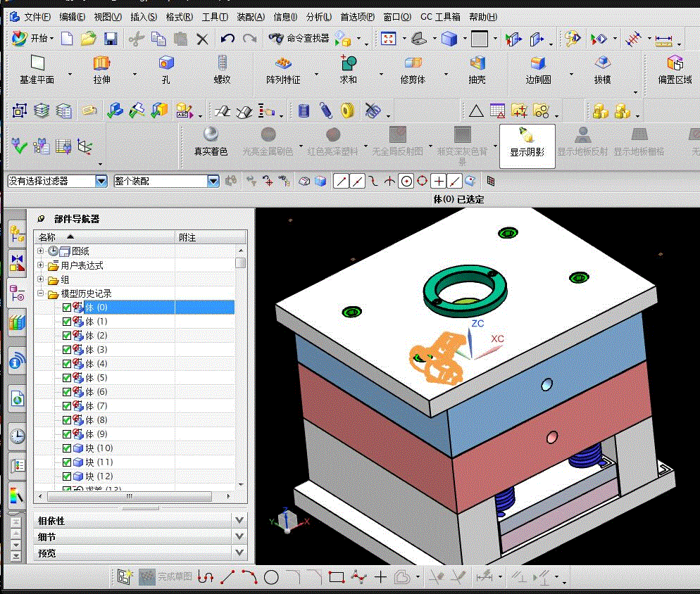Apply 真实着色 true shading

(x=211, y=141)
